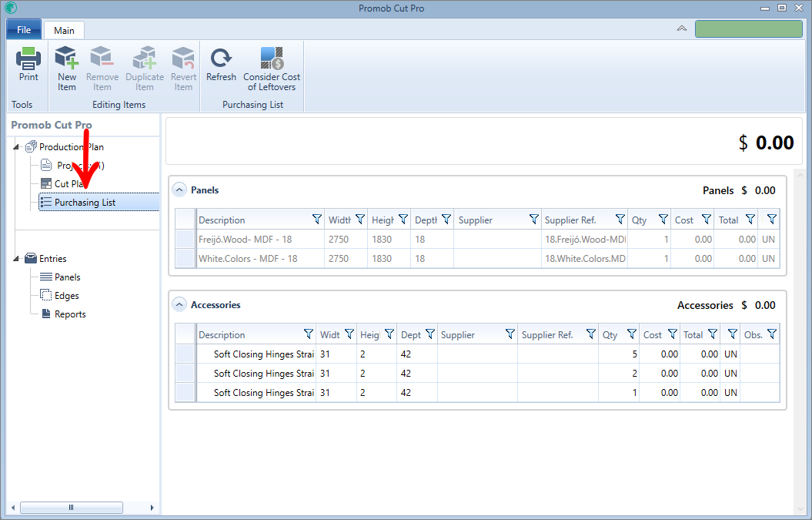Switch to the Main ribbon tab

click(x=64, y=30)
